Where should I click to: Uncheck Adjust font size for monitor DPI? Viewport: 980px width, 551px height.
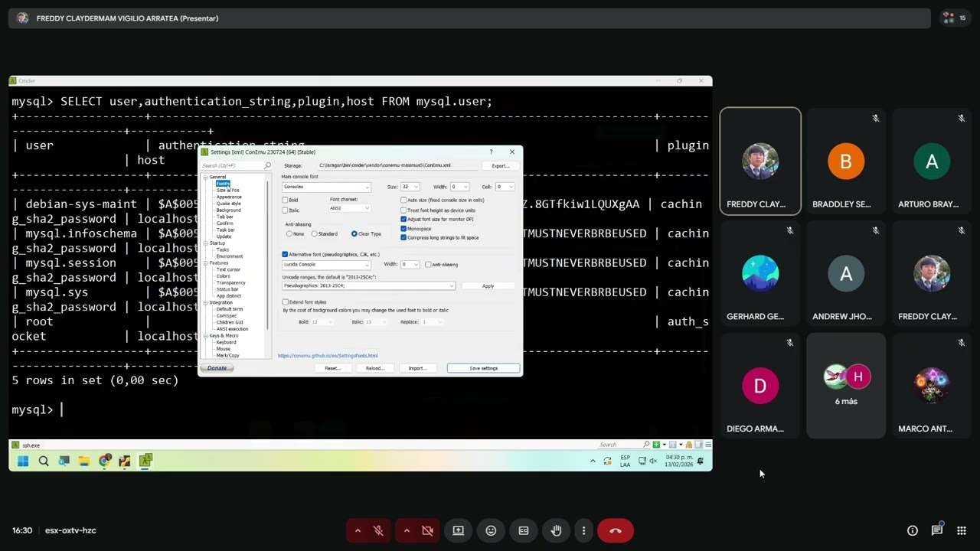pos(403,219)
